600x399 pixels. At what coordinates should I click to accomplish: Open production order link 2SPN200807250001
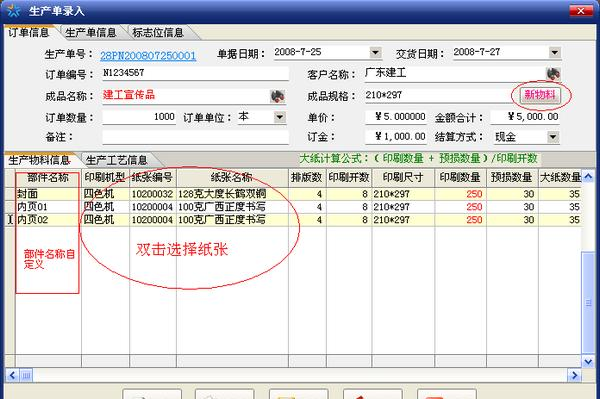click(148, 56)
